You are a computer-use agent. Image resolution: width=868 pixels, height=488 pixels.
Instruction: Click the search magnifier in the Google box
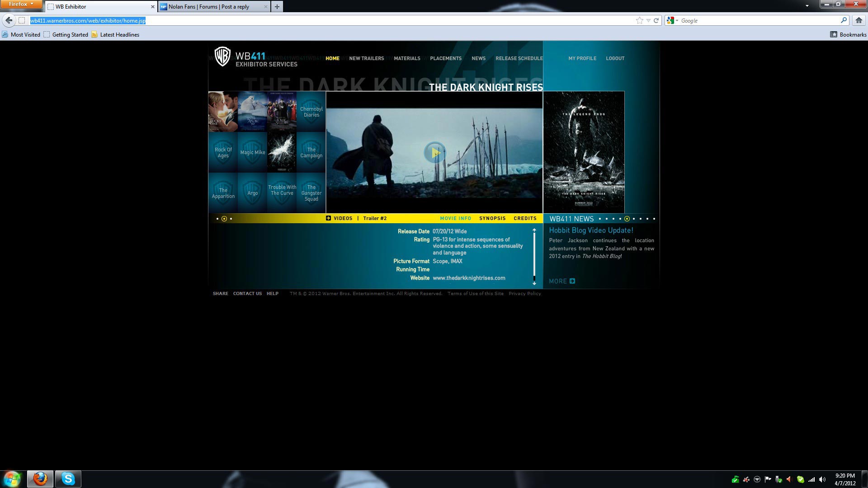(x=843, y=20)
